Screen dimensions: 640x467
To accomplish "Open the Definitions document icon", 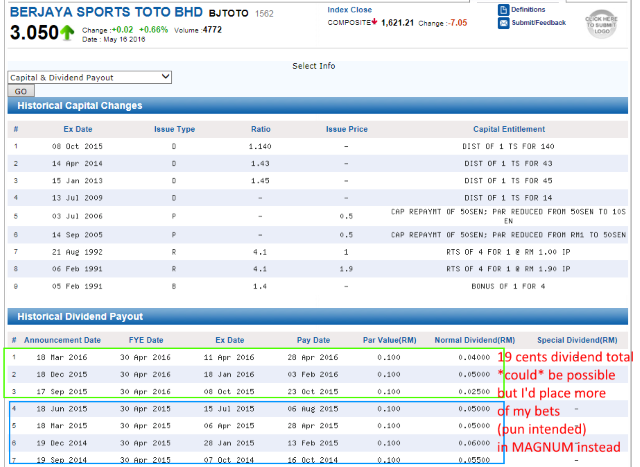I will (x=503, y=10).
